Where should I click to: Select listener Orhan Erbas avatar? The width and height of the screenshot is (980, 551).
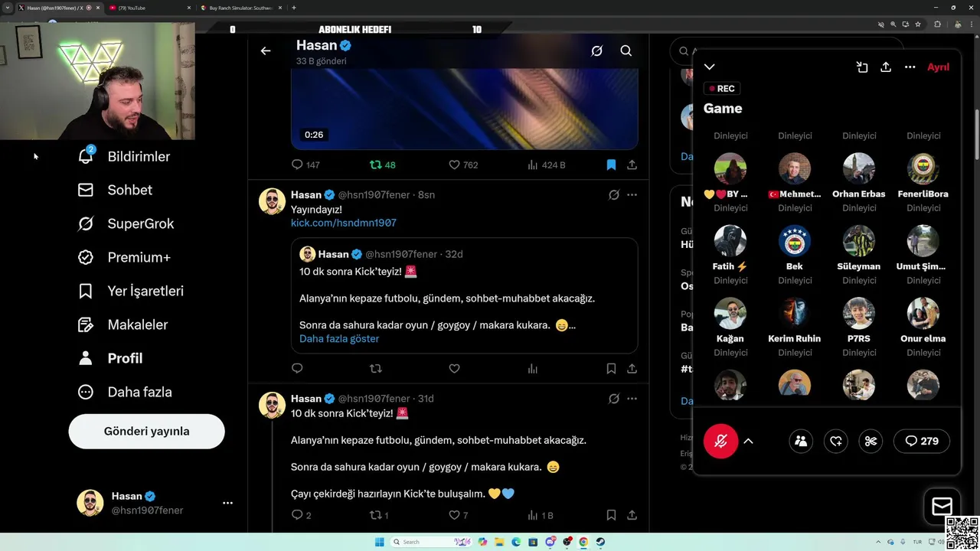859,168
